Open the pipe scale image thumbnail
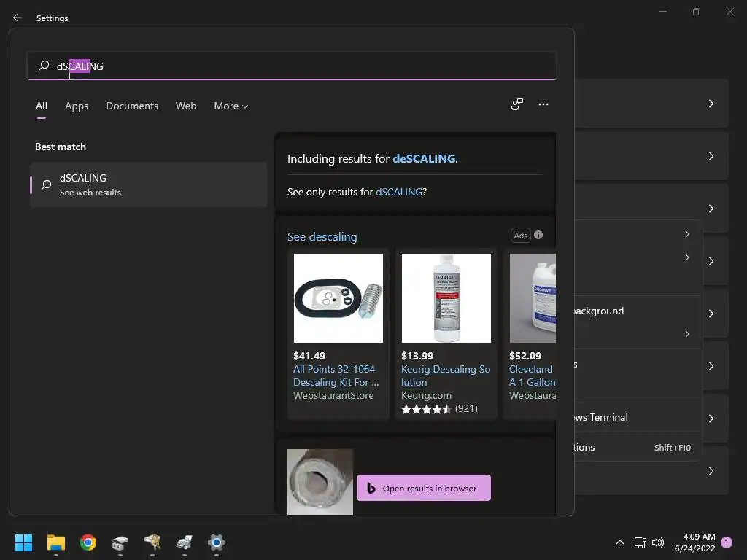 320,482
